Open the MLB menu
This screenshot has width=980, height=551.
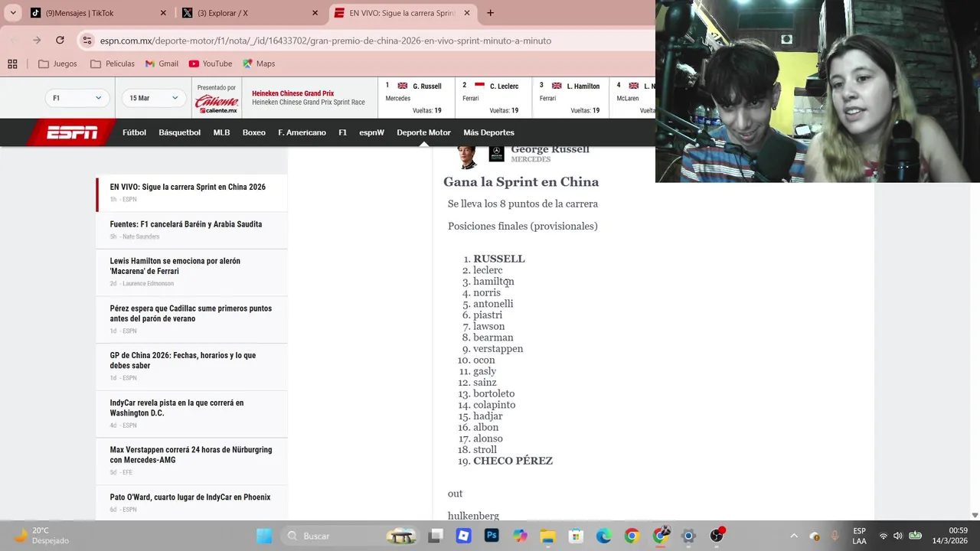[221, 132]
